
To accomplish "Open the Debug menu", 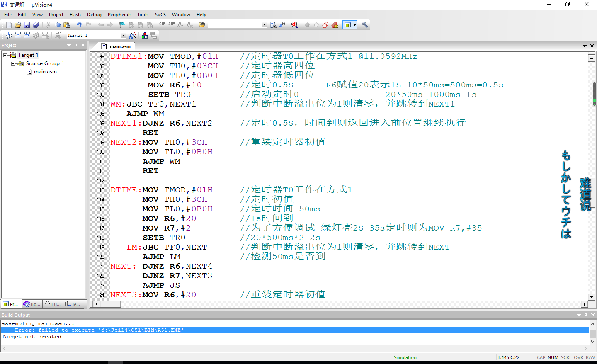I will point(94,15).
